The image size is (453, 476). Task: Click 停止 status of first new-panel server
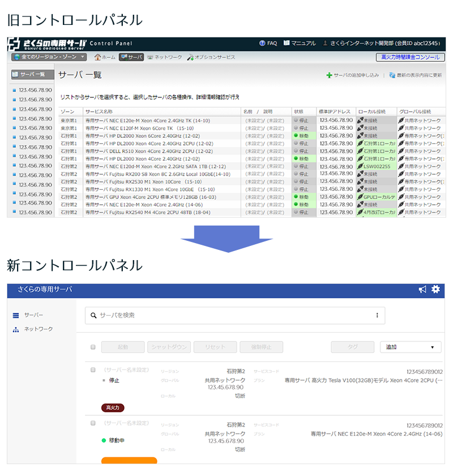[x=111, y=380]
